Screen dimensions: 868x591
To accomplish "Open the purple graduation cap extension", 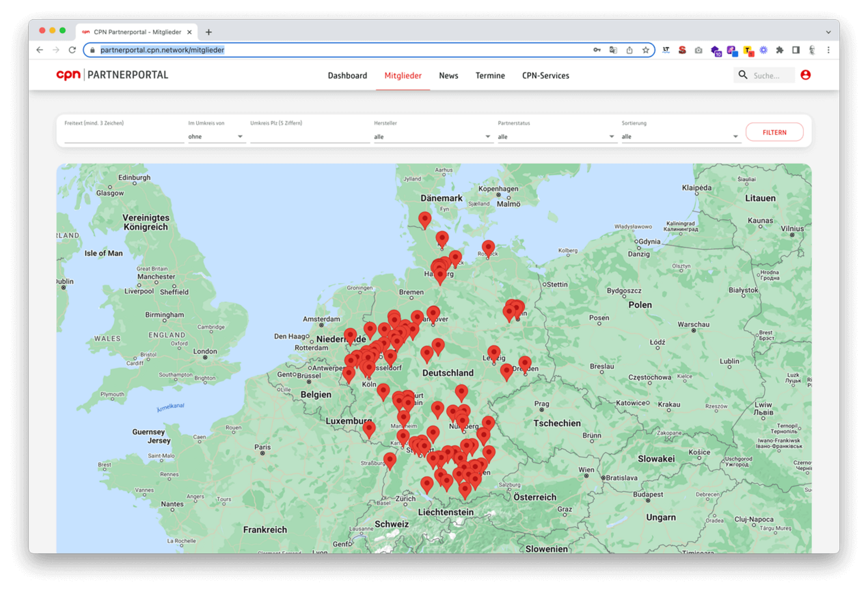I will pos(715,51).
